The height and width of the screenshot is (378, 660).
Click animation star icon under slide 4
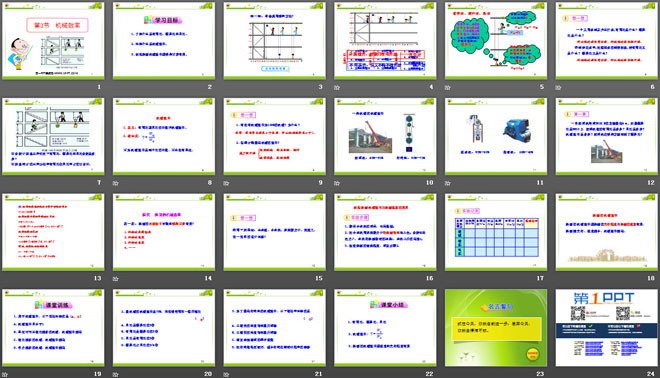(x=337, y=88)
